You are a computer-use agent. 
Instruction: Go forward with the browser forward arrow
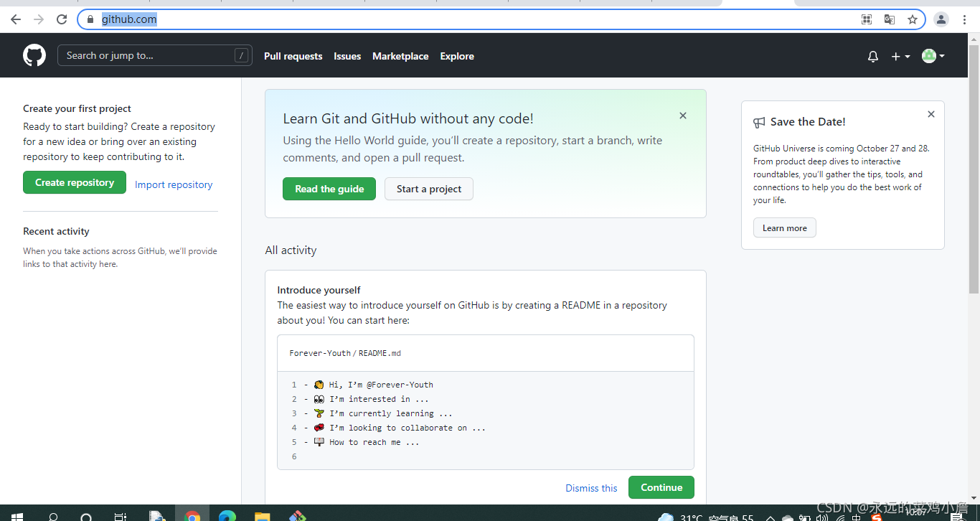coord(39,19)
